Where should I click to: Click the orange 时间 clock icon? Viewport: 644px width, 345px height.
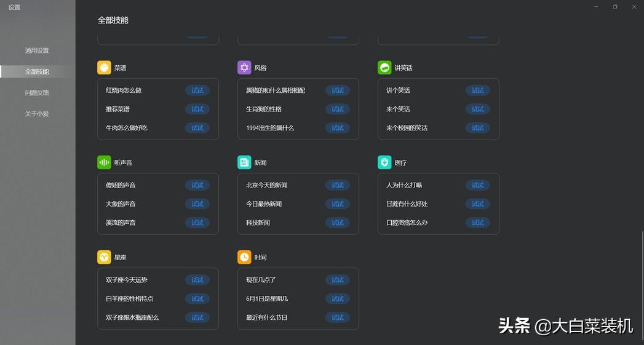coord(244,257)
